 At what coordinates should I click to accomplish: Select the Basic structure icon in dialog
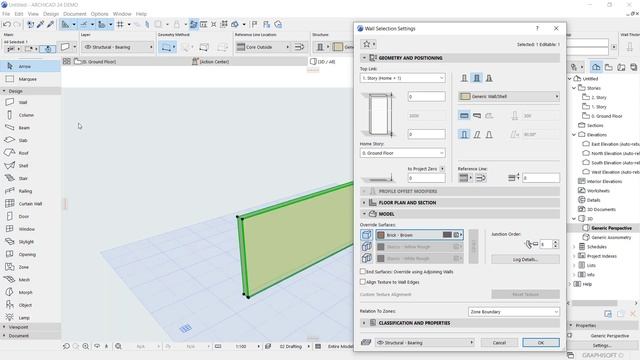(x=464, y=78)
